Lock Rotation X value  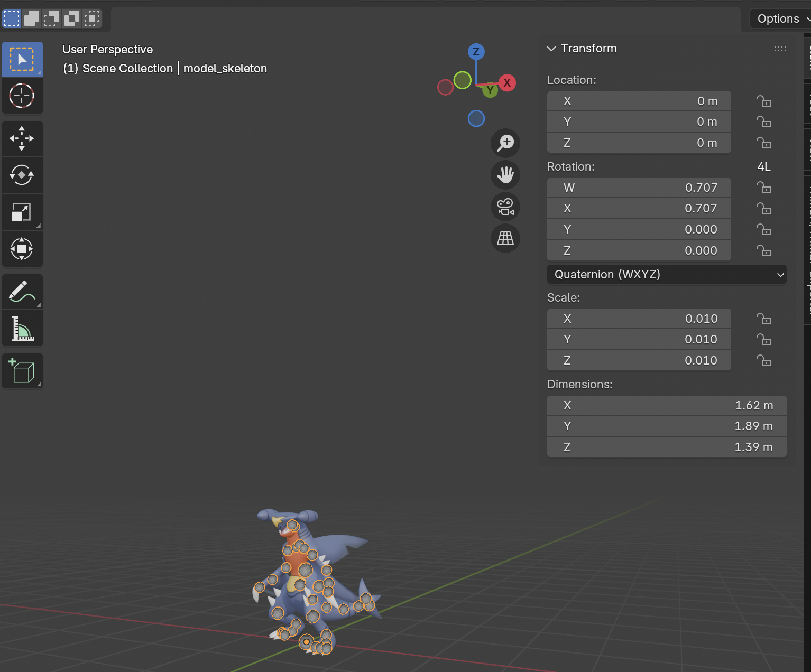(764, 209)
